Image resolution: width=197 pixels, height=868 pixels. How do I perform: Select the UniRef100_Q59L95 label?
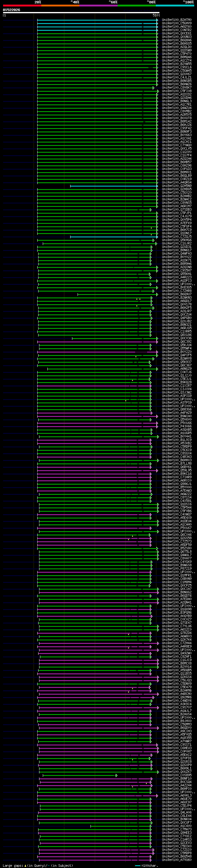pyautogui.click(x=177, y=470)
